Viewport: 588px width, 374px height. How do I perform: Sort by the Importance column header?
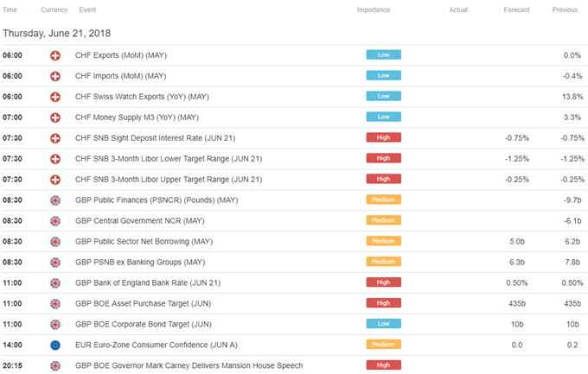pos(374,10)
